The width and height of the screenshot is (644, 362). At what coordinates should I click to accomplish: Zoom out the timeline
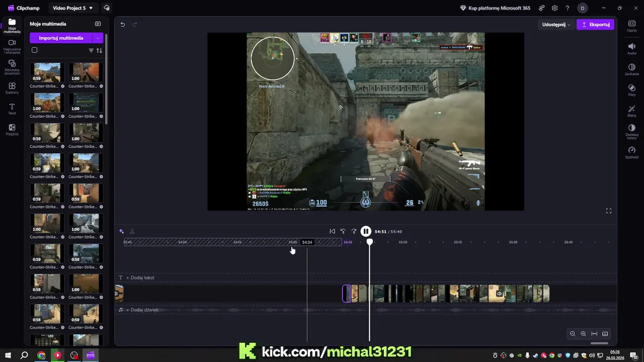573,334
